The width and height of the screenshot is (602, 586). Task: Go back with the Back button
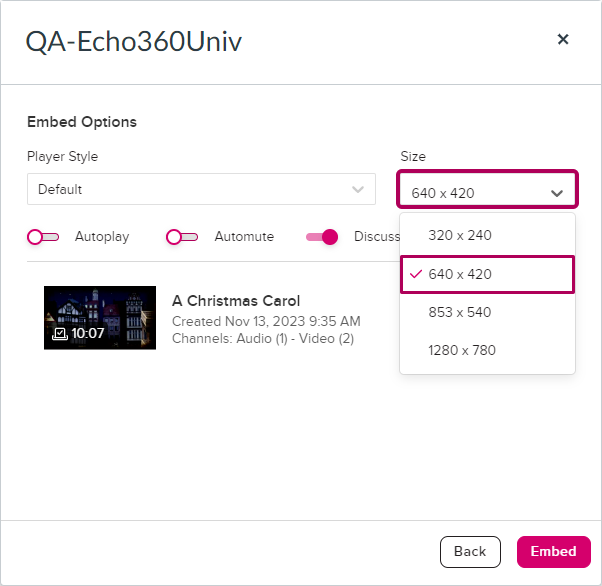pyautogui.click(x=470, y=551)
